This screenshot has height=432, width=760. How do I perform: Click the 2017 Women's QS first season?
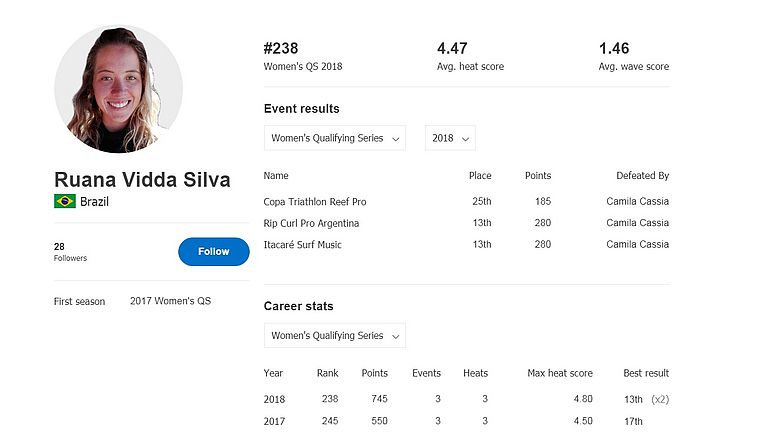click(x=170, y=301)
